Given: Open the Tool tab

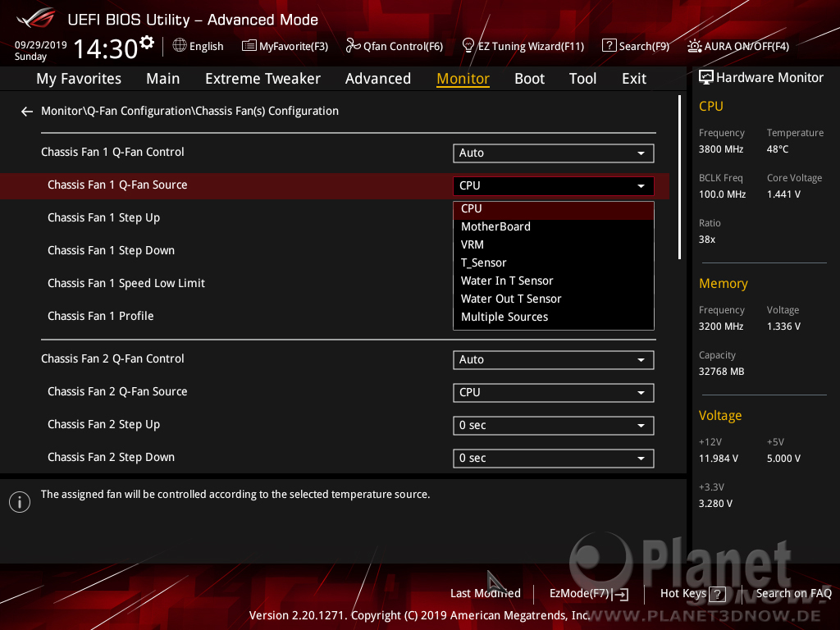Looking at the screenshot, I should (x=582, y=79).
